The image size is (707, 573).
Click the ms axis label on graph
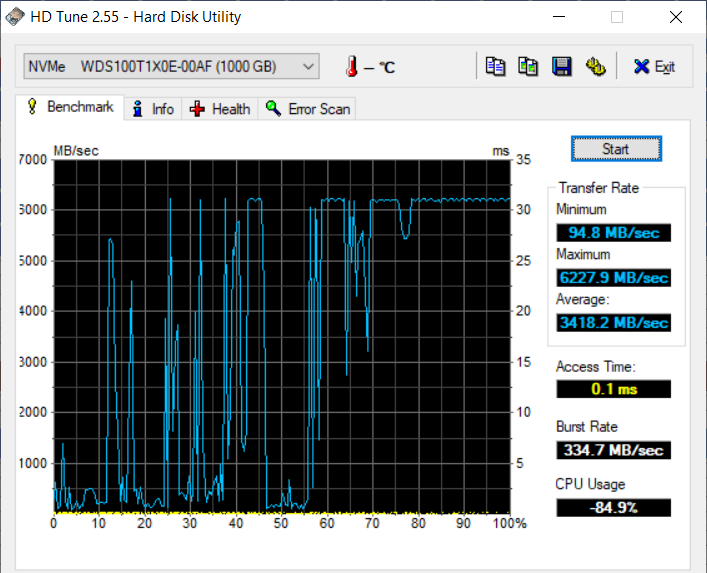[x=500, y=151]
